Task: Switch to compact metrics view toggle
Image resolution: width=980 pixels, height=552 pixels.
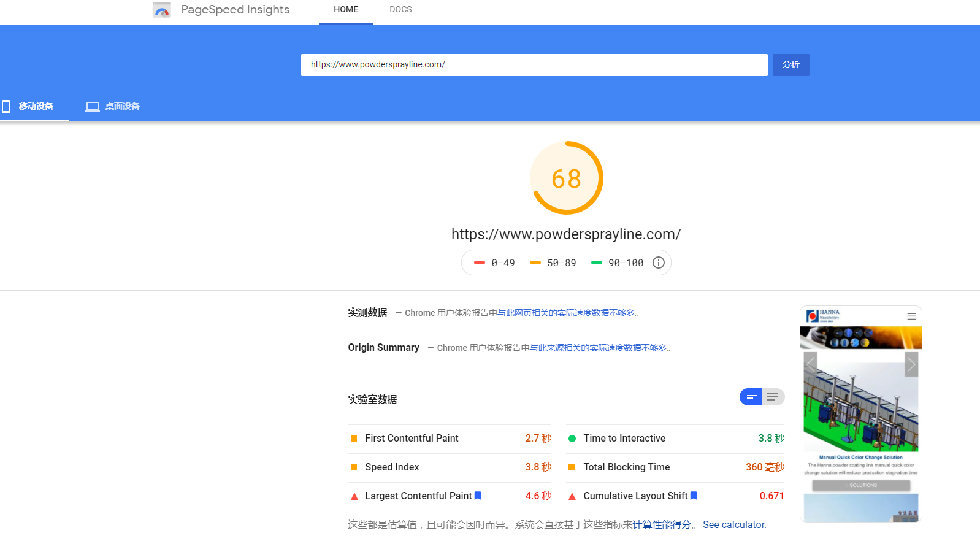Action: click(x=751, y=397)
